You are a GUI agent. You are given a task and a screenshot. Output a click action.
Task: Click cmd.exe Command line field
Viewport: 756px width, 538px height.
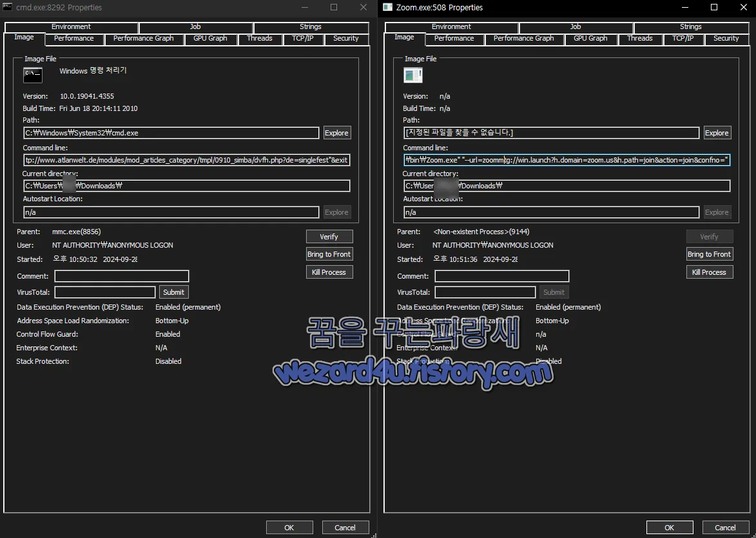point(187,160)
